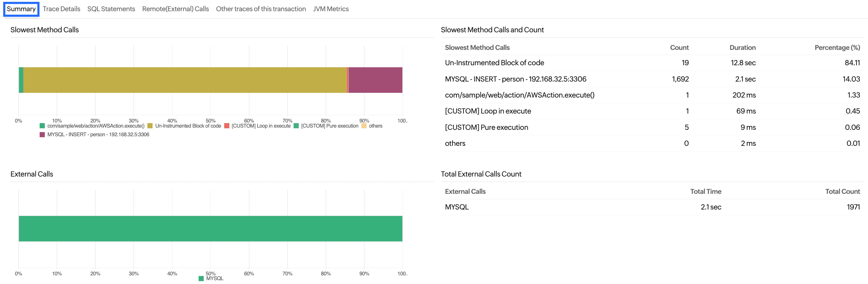Select the com/sample/web/action/AWSAction.execute() table row
Image resolution: width=868 pixels, height=284 pixels.
click(519, 95)
